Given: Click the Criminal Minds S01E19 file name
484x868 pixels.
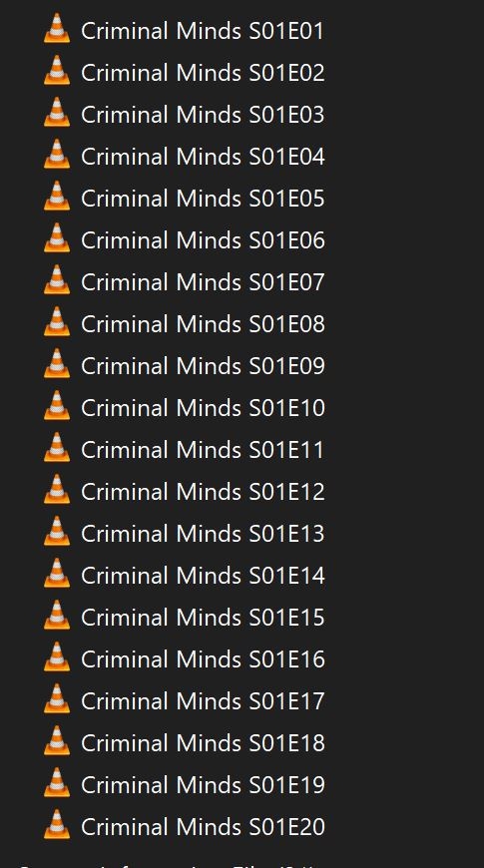Looking at the screenshot, I should tap(203, 785).
